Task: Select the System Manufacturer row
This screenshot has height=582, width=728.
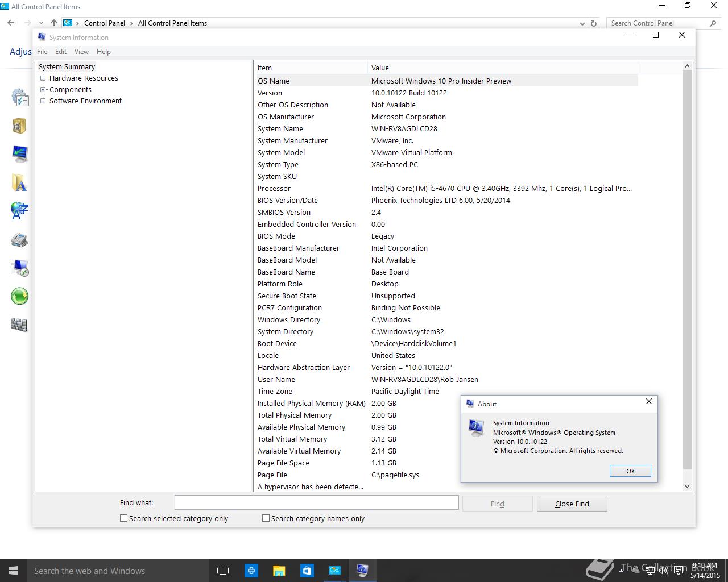Action: coord(446,140)
